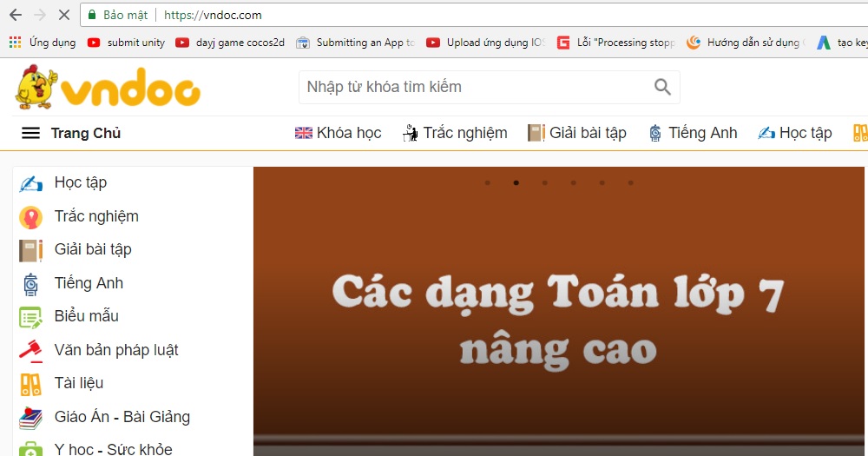
Task: Click the vndoc chicken logo
Action: [x=108, y=87]
